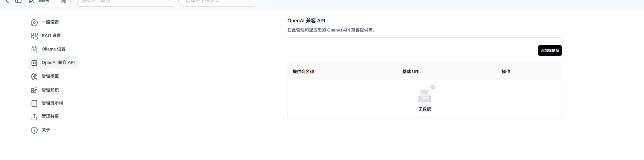Click the 无数据 empty-state text
The width and height of the screenshot is (644, 160).
coord(425,109)
